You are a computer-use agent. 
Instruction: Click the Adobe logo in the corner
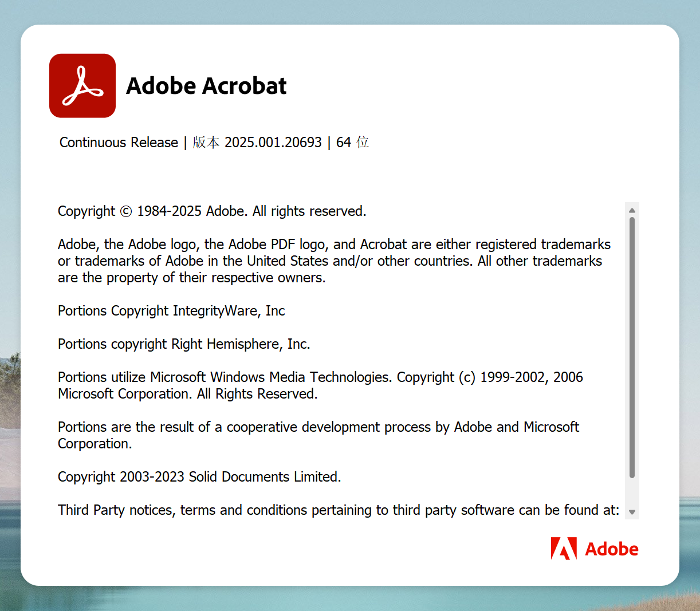click(595, 549)
